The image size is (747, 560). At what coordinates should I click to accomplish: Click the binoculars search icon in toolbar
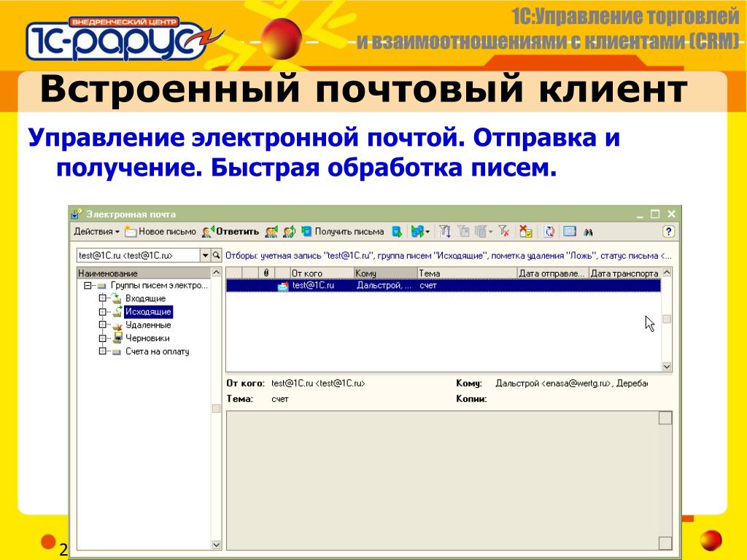[x=588, y=232]
